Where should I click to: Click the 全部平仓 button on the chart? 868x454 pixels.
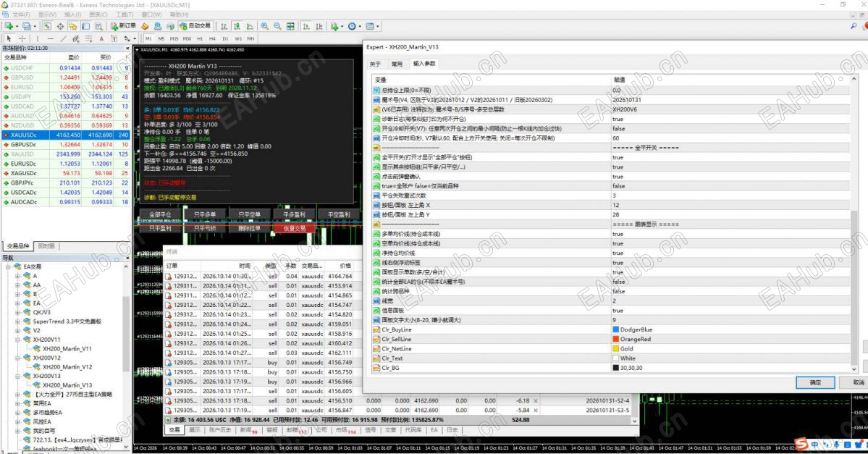click(160, 215)
